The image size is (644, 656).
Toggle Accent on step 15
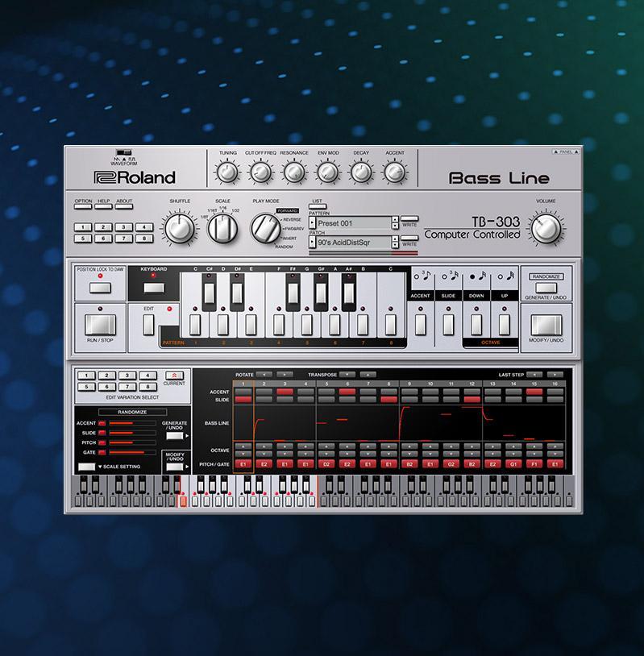tap(534, 392)
